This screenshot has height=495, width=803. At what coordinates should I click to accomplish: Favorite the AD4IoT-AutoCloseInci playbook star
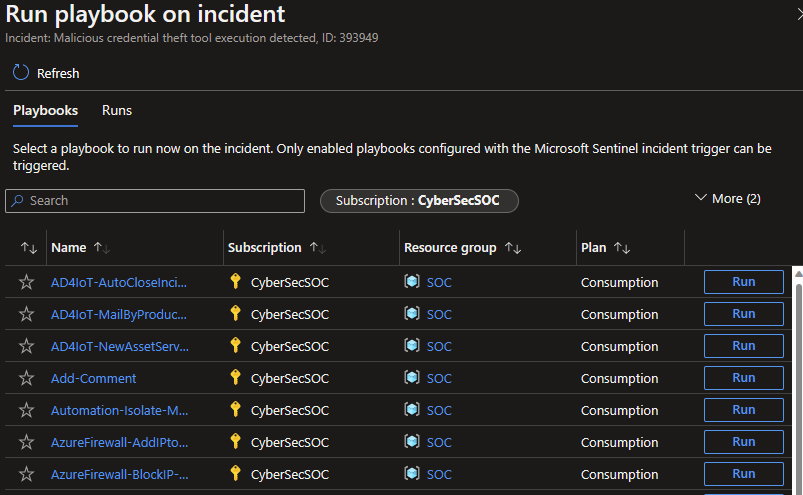click(x=27, y=282)
